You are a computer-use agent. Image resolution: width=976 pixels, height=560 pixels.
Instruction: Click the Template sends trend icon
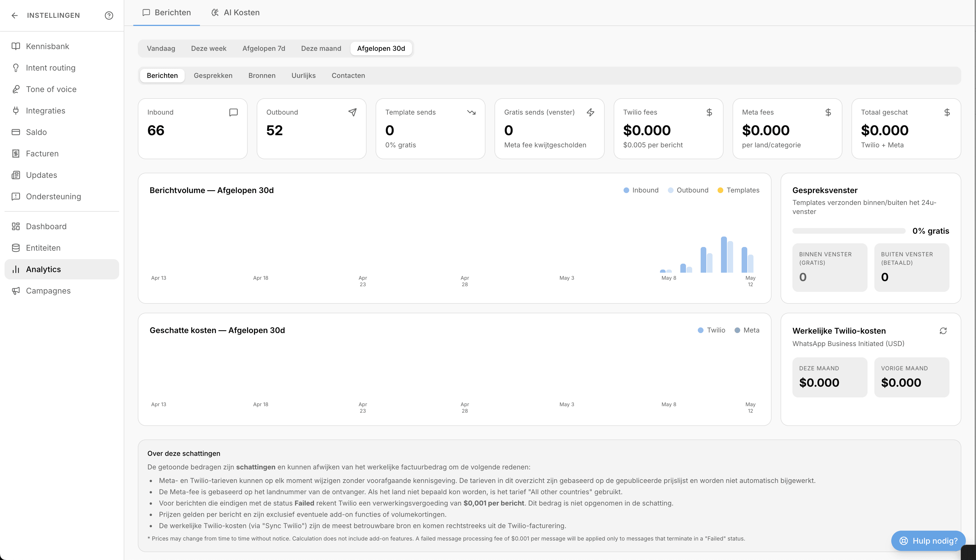coord(471,112)
